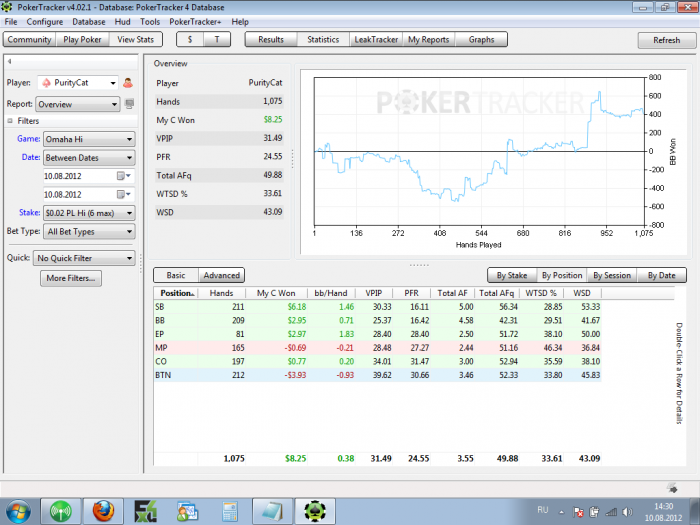Open the Configure menu

click(x=45, y=22)
